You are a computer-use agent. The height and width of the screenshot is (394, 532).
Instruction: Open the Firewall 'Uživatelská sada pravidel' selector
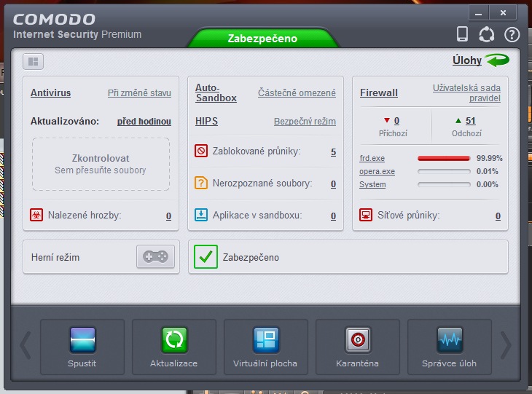point(466,92)
